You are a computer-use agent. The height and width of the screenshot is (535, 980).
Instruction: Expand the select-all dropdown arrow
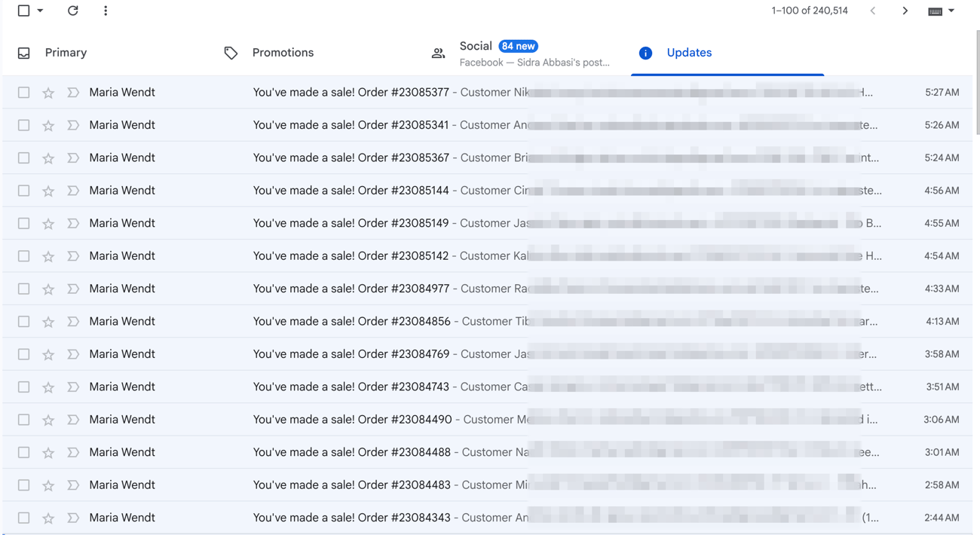[41, 11]
